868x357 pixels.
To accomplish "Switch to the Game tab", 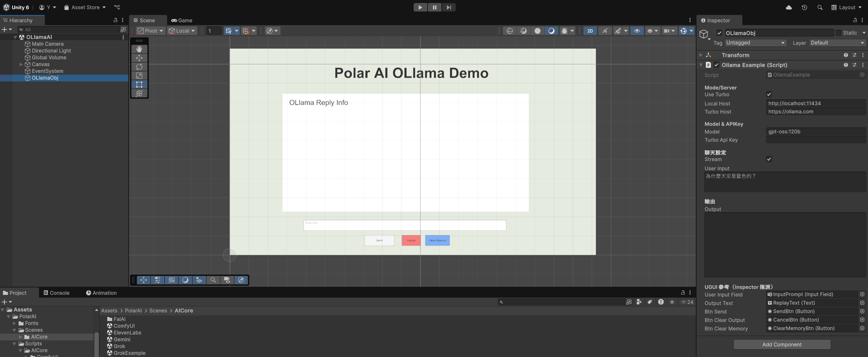I will coord(182,20).
